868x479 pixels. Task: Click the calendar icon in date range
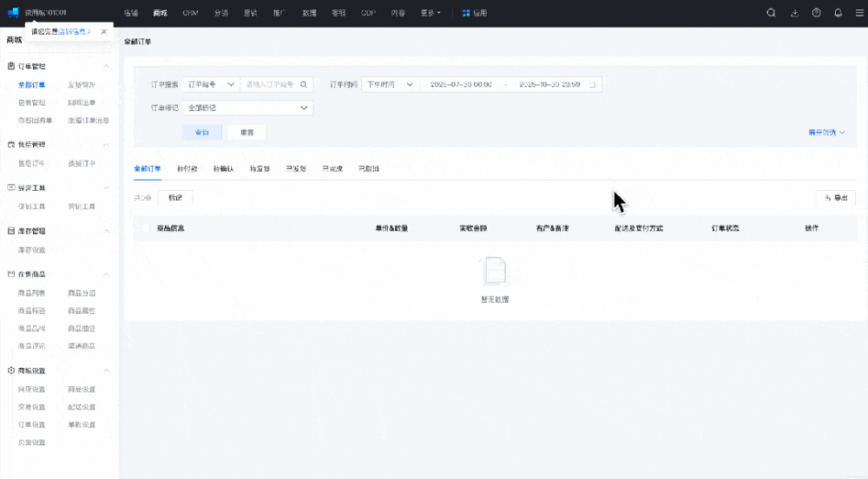[x=592, y=85]
